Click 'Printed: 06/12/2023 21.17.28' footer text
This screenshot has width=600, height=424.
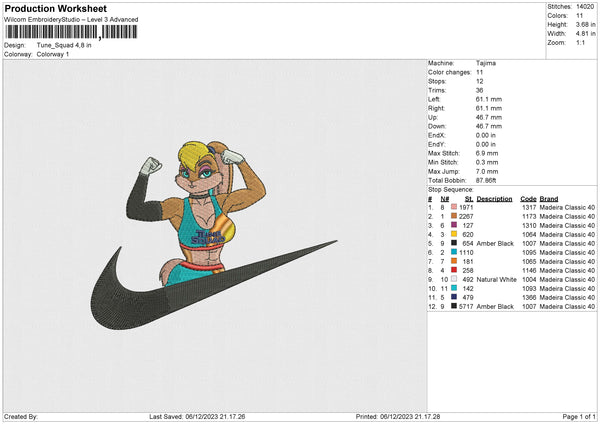pyautogui.click(x=398, y=416)
